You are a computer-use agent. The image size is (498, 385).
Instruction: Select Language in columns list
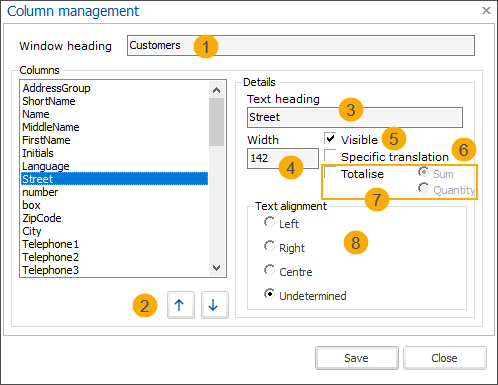coord(115,166)
